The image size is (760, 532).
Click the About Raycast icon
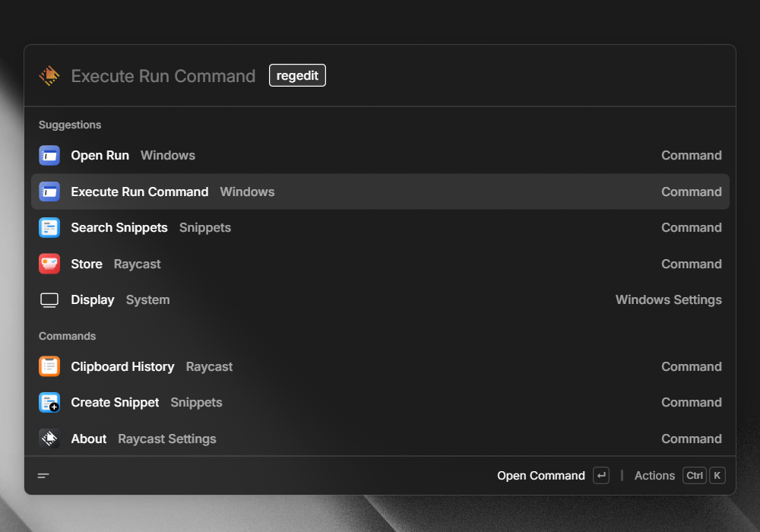pyautogui.click(x=49, y=439)
